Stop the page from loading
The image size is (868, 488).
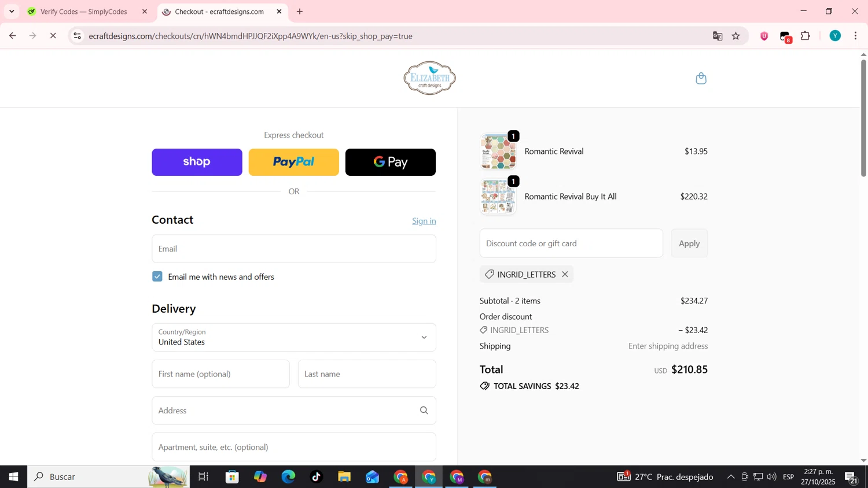pyautogui.click(x=53, y=36)
